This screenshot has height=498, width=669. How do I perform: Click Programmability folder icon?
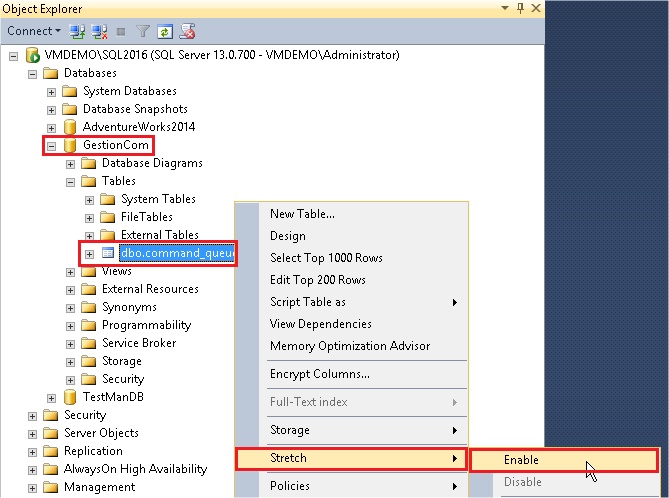pos(88,325)
